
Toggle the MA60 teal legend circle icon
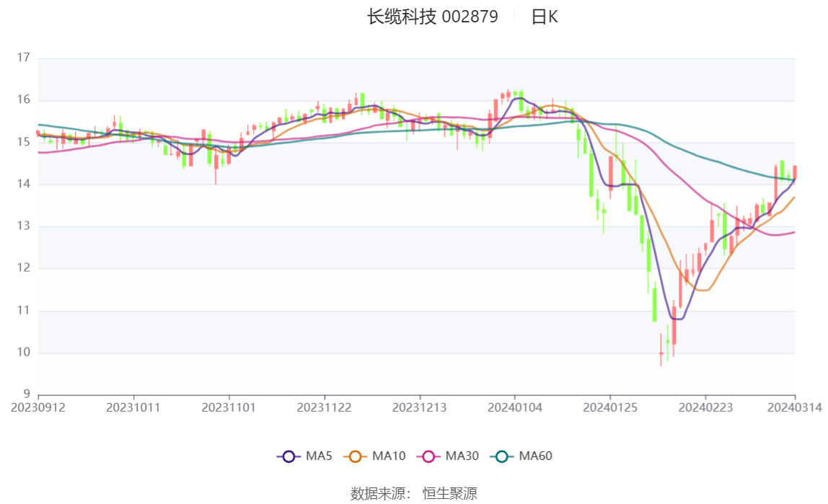(x=502, y=456)
